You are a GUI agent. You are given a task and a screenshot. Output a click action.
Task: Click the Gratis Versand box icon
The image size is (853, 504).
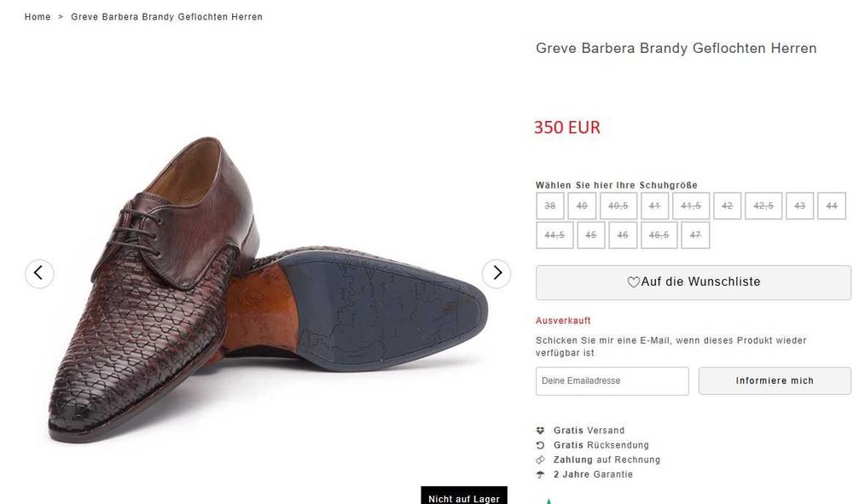click(x=540, y=431)
